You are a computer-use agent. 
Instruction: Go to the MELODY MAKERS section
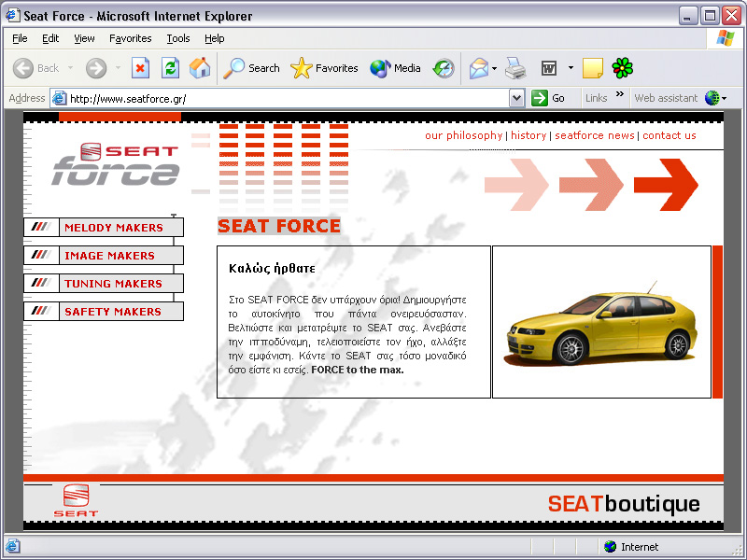(x=104, y=227)
